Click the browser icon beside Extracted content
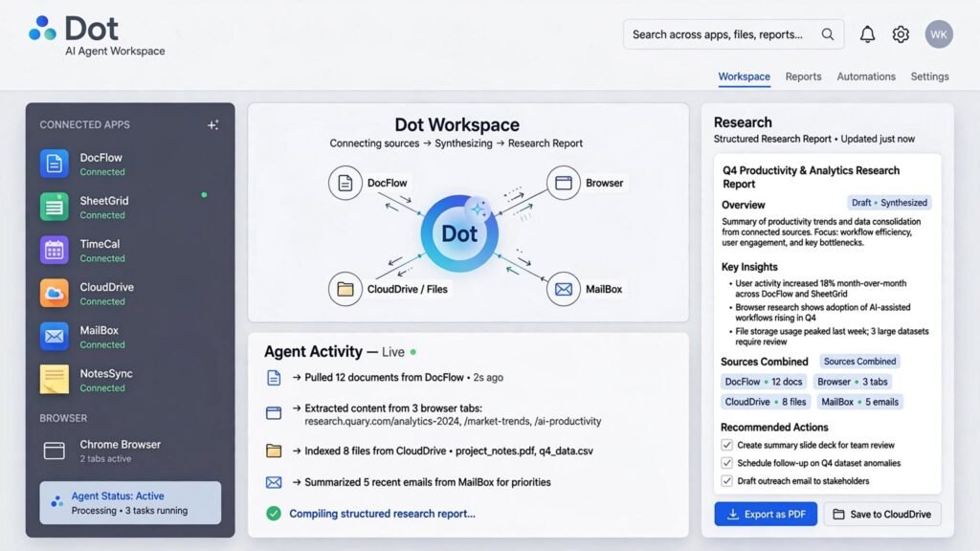The width and height of the screenshot is (980, 551). click(274, 413)
